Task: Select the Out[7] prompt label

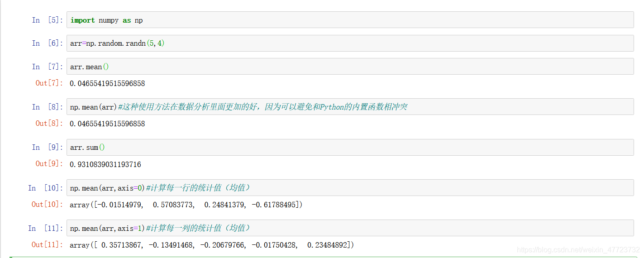Action: tap(49, 83)
